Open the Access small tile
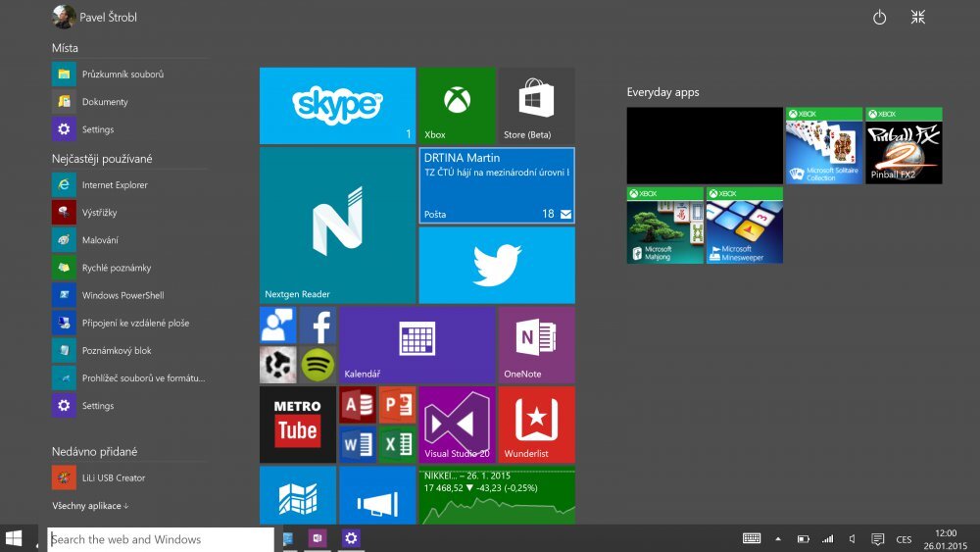The image size is (980, 552). 358,405
